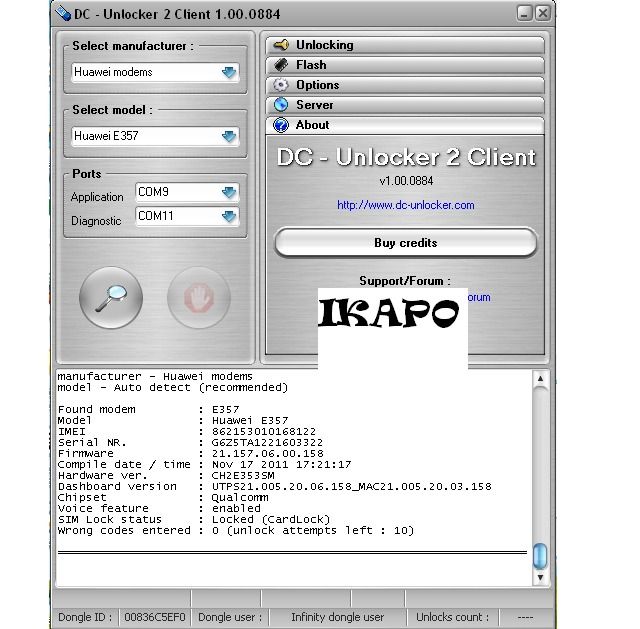Click the COM9 application port field
Screen dimensions: 640x629
point(187,192)
